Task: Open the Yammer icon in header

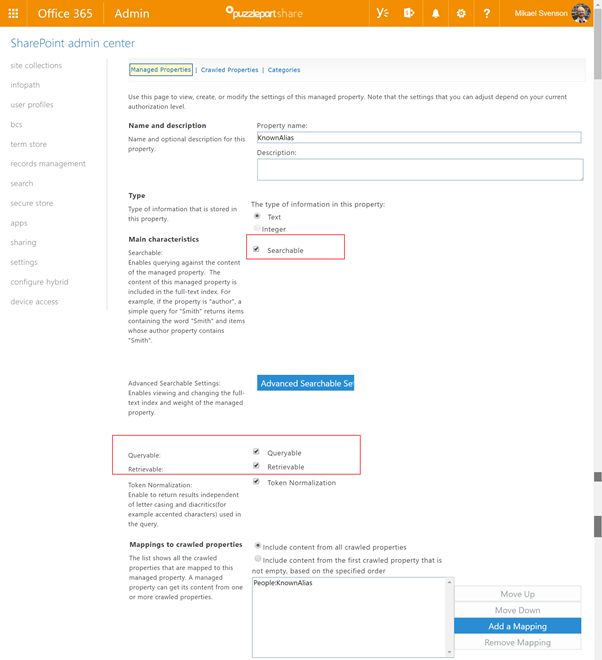Action: pyautogui.click(x=383, y=13)
